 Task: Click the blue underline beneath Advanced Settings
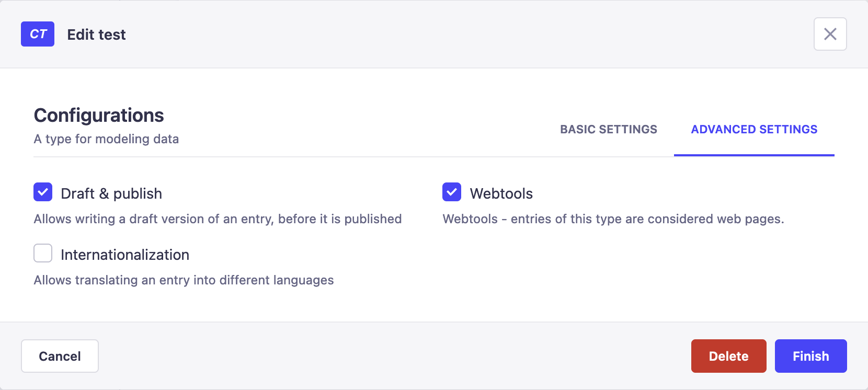[754, 155]
